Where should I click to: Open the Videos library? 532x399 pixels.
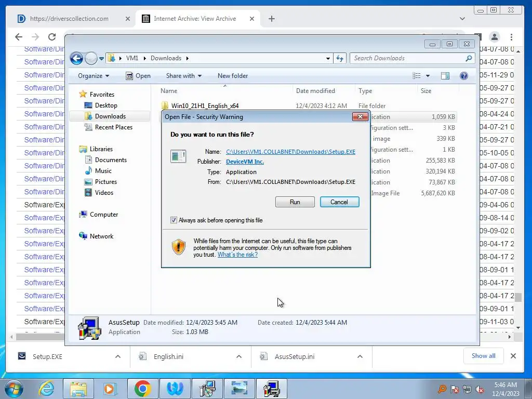[104, 192]
